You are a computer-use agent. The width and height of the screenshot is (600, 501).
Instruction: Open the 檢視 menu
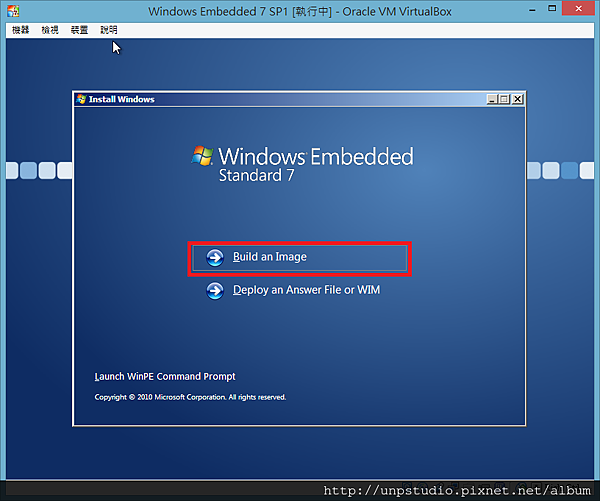pyautogui.click(x=50, y=30)
